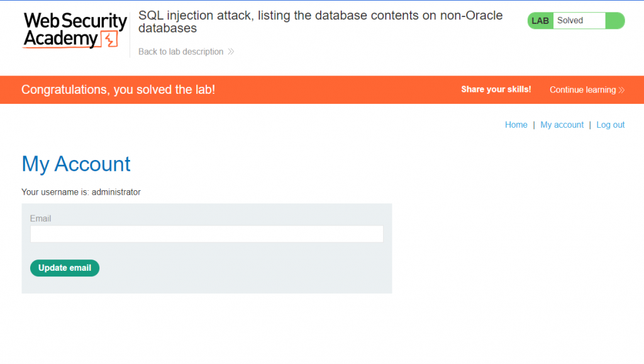Open the My account navigation link
The width and height of the screenshot is (644, 364).
click(x=562, y=125)
